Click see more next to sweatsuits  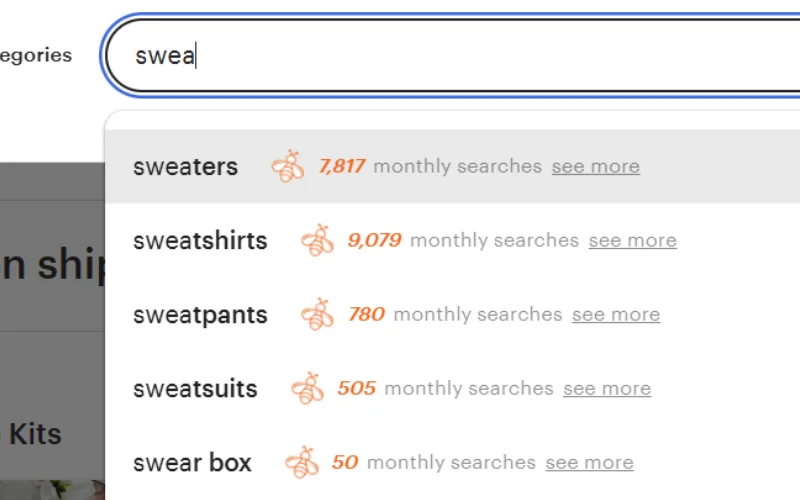606,389
